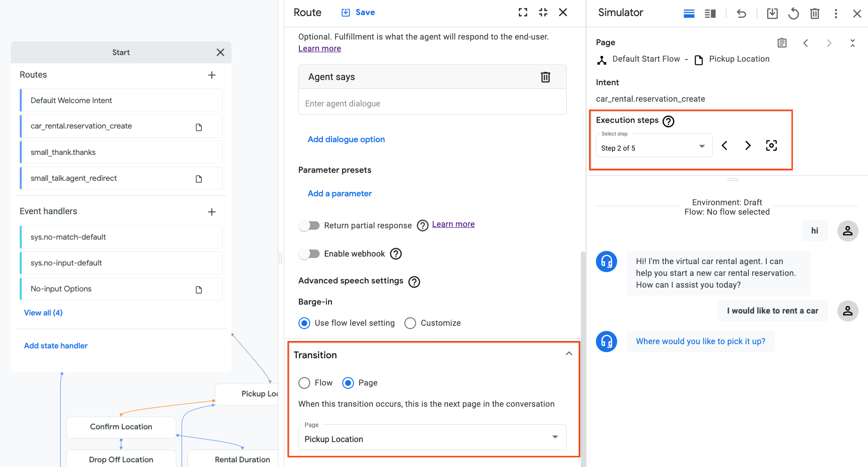Collapse the Transition section
The image size is (868, 467).
tap(569, 354)
